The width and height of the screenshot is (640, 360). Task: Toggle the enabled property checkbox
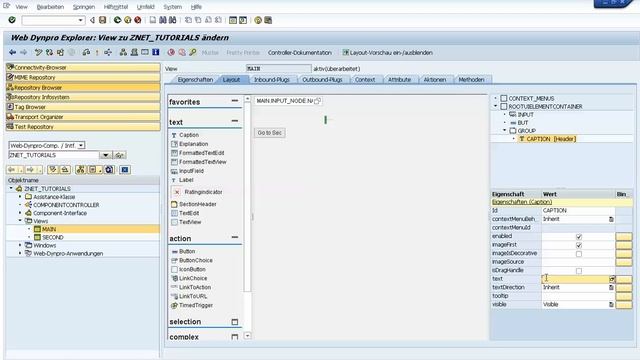pyautogui.click(x=579, y=237)
